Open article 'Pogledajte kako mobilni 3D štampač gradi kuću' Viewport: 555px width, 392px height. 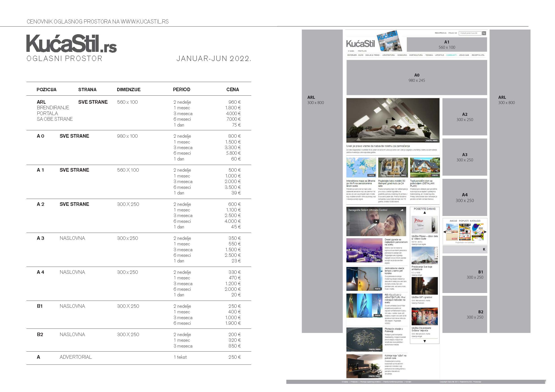[392, 183]
